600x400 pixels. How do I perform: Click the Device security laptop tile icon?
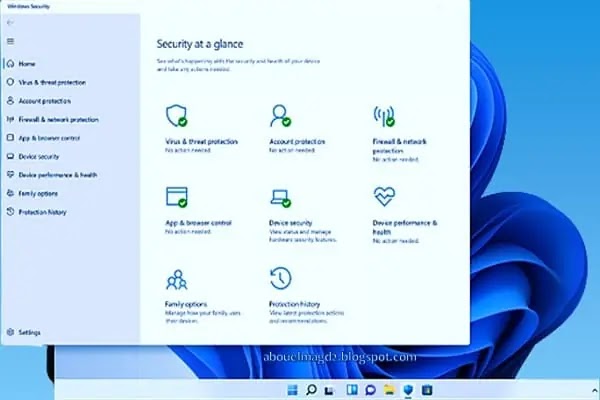coord(280,198)
